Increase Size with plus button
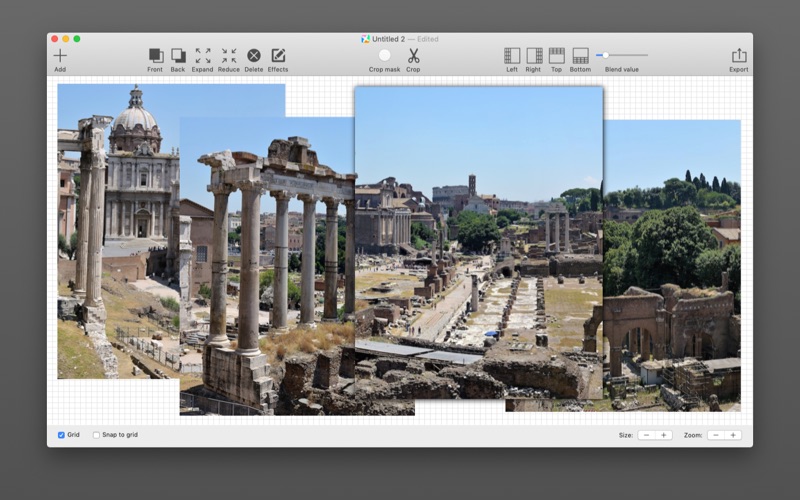 pos(664,435)
